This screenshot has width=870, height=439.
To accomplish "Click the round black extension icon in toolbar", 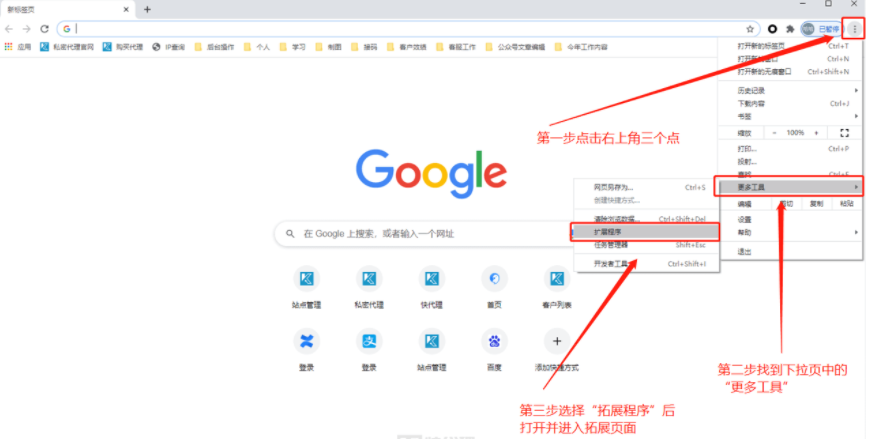I will coord(772,29).
